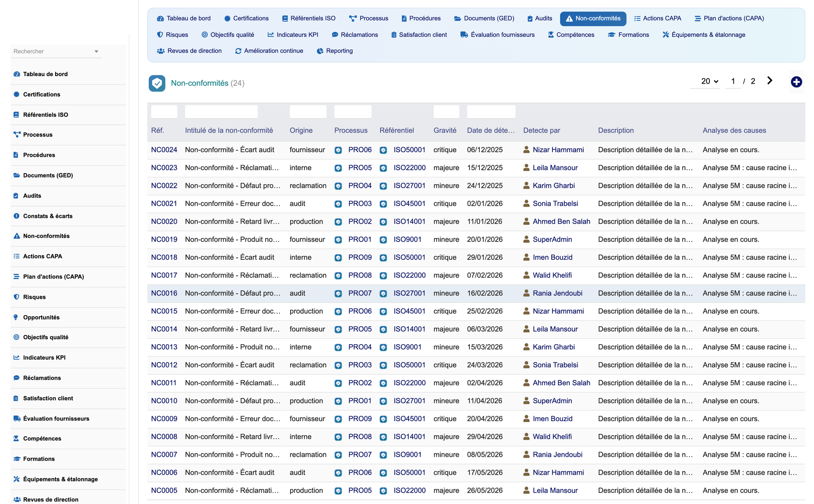Open Ahmed Ben Salah link in row NC0020
Image resolution: width=814 pixels, height=504 pixels.
tap(561, 222)
